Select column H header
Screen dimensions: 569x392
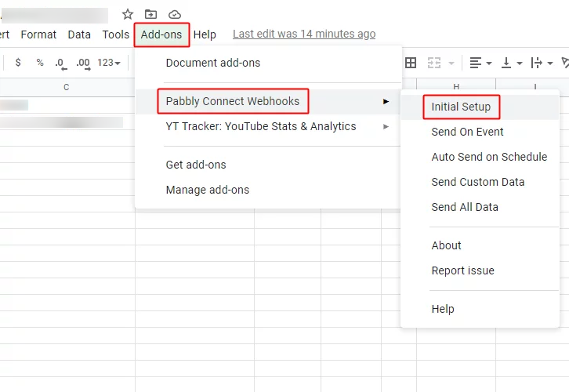tap(456, 85)
